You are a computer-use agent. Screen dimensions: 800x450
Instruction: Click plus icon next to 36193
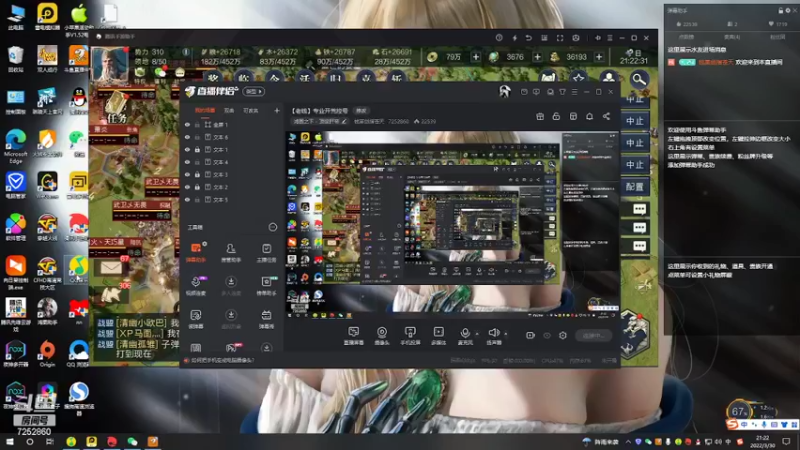click(x=599, y=57)
